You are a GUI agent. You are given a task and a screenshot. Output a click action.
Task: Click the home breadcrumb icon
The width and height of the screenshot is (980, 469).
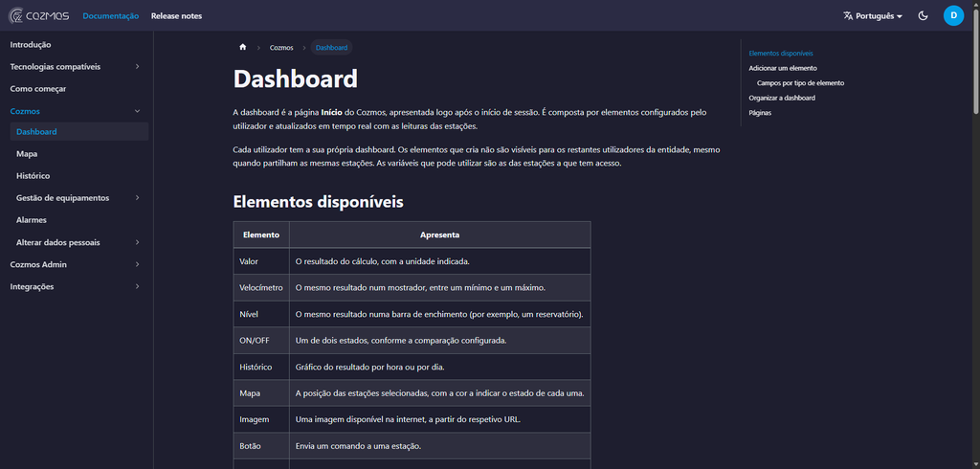click(x=242, y=48)
